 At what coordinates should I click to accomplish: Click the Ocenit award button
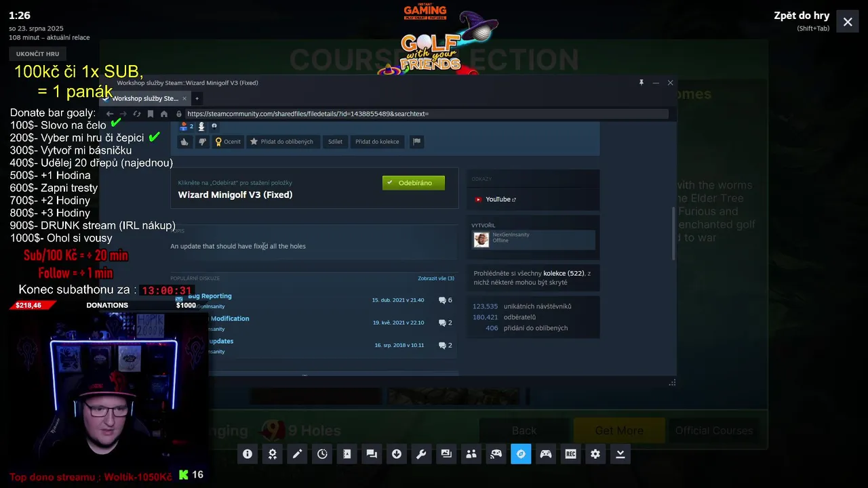[228, 142]
